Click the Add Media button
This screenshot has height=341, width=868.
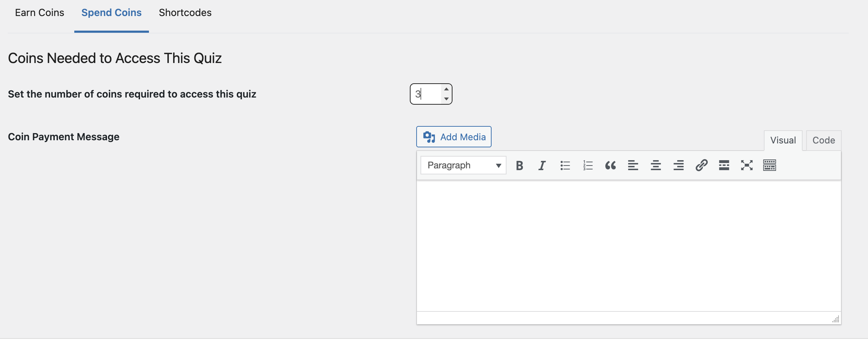[x=454, y=137]
